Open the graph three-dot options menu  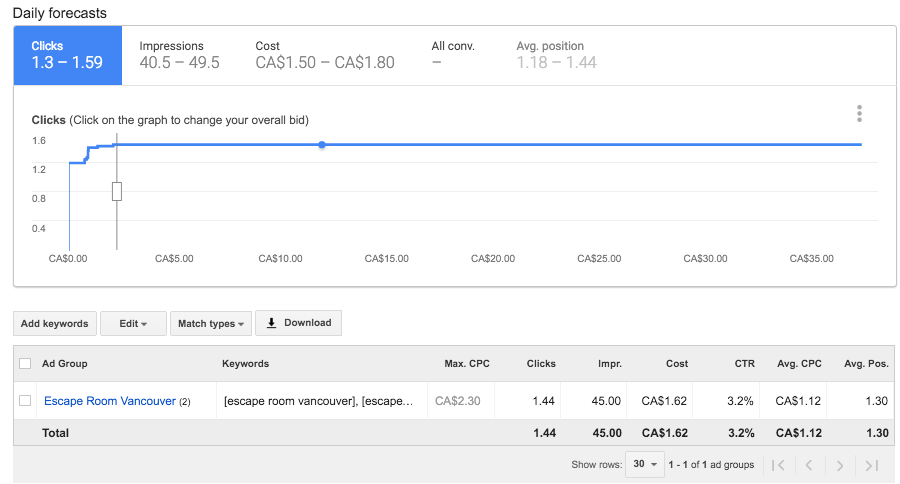[859, 114]
